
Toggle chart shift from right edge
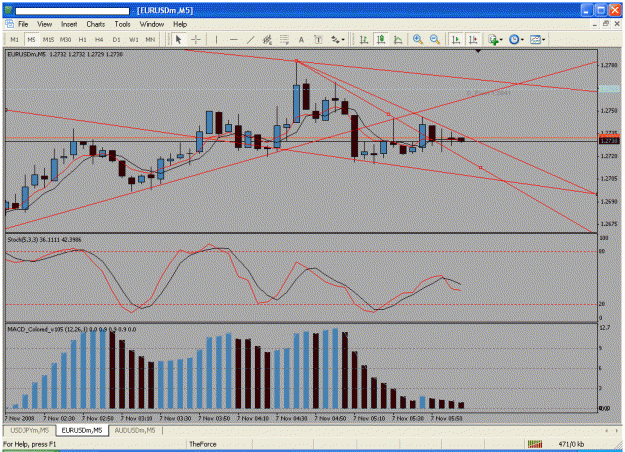[x=473, y=39]
